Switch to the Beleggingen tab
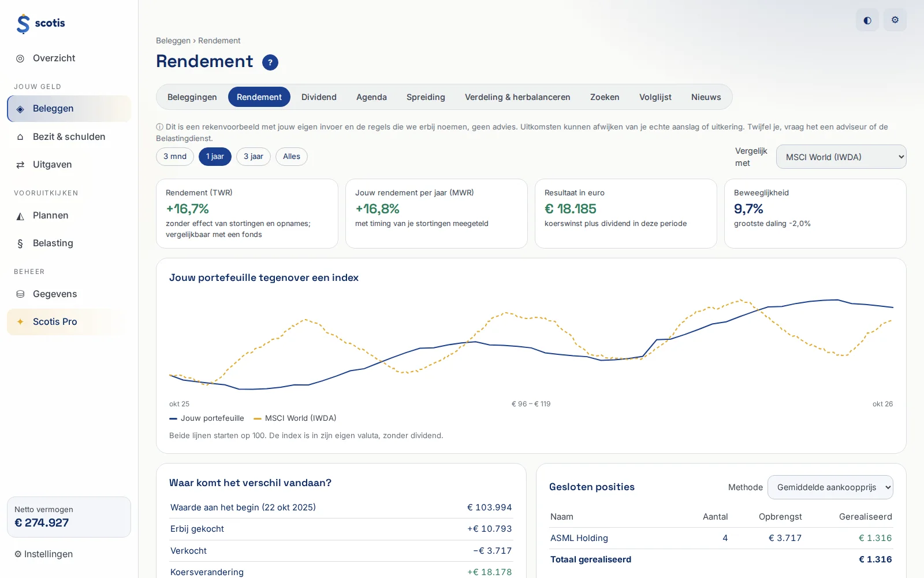The width and height of the screenshot is (924, 578). 192,97
